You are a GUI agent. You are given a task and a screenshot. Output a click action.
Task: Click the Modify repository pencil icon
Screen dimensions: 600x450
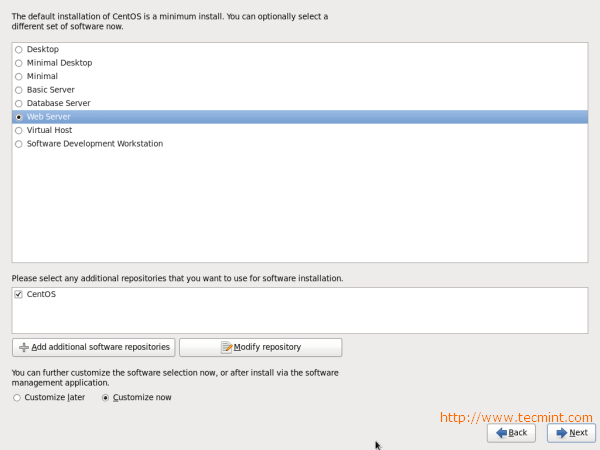[226, 347]
